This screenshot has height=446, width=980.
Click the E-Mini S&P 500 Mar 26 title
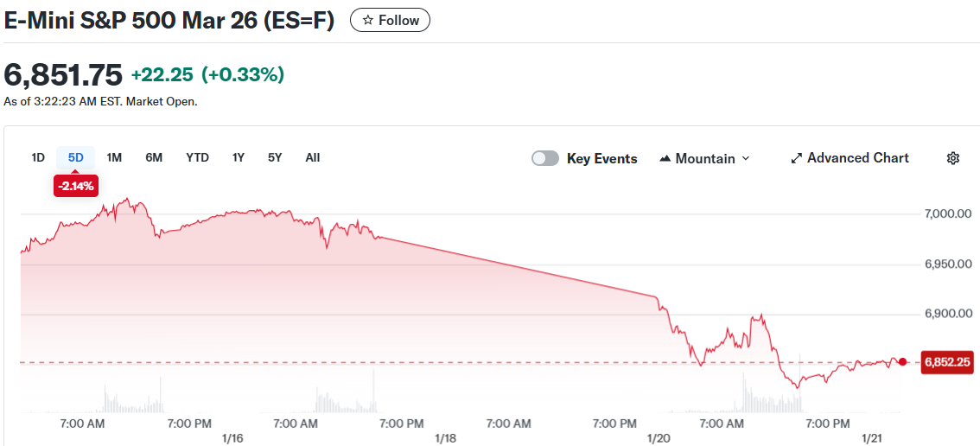tap(169, 20)
